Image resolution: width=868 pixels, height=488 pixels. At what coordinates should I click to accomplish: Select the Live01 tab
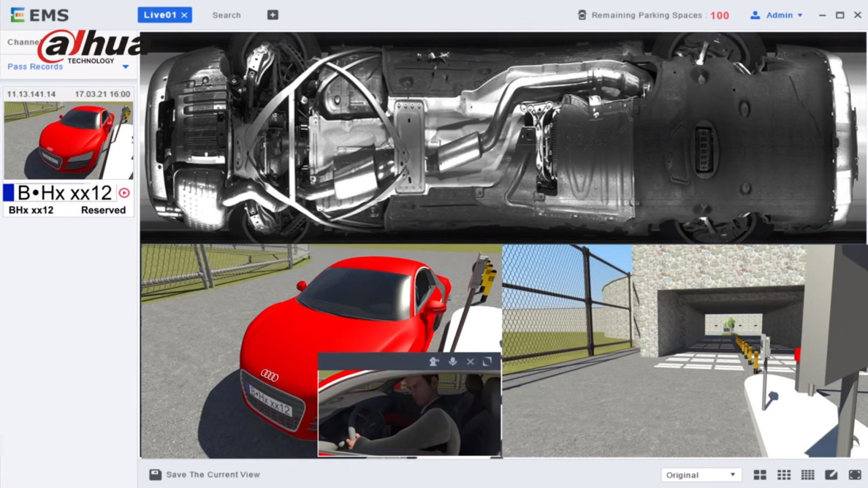(159, 15)
